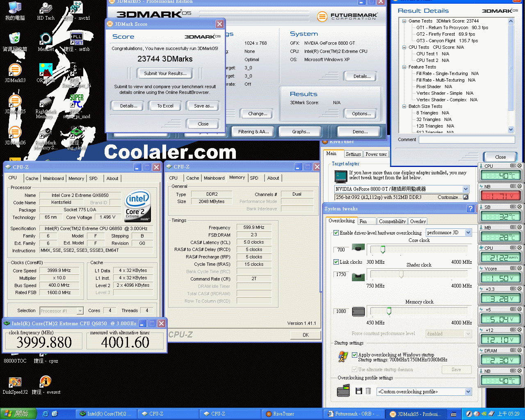
Task: Open the Power user tab in RivaTuner
Action: point(376,154)
